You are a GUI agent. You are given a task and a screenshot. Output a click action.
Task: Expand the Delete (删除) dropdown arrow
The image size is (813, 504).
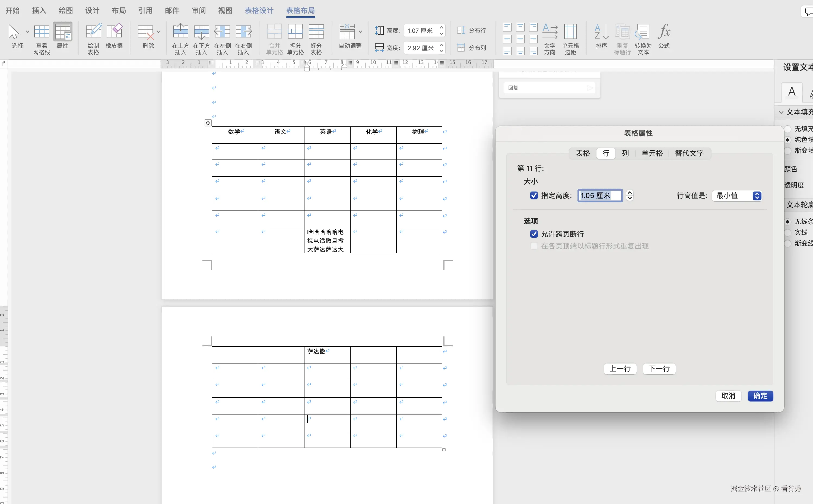click(158, 32)
